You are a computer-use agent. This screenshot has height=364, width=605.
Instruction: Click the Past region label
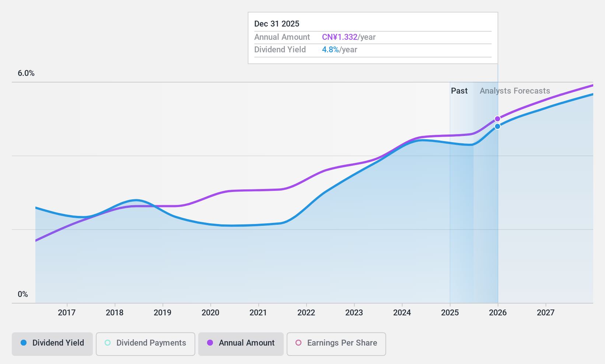459,91
